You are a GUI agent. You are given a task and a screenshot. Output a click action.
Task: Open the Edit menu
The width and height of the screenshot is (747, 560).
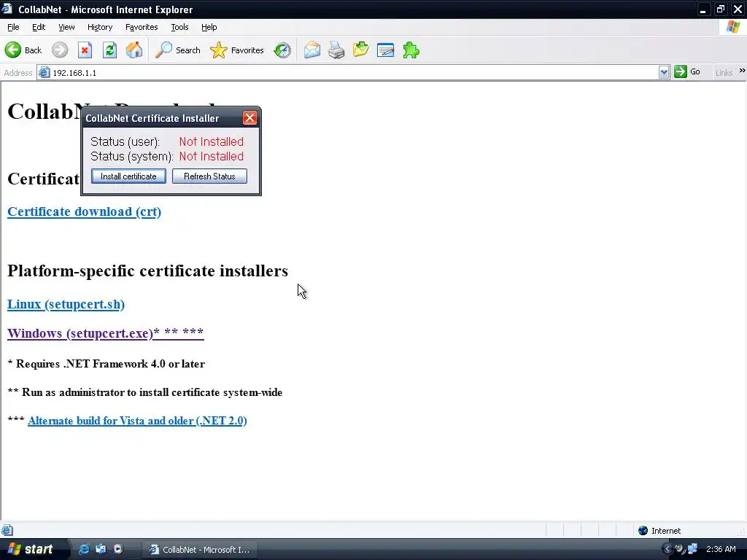pyautogui.click(x=39, y=27)
